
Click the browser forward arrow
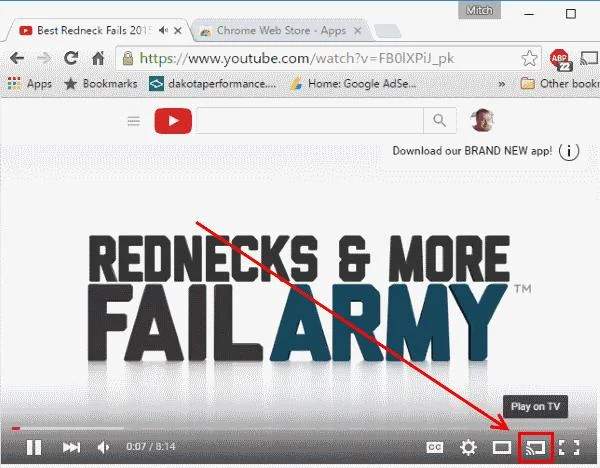pos(44,59)
